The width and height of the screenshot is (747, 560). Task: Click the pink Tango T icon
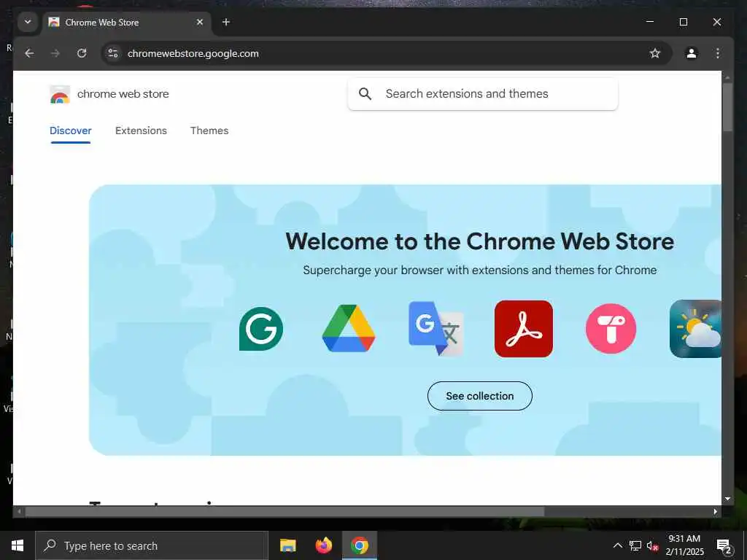611,329
